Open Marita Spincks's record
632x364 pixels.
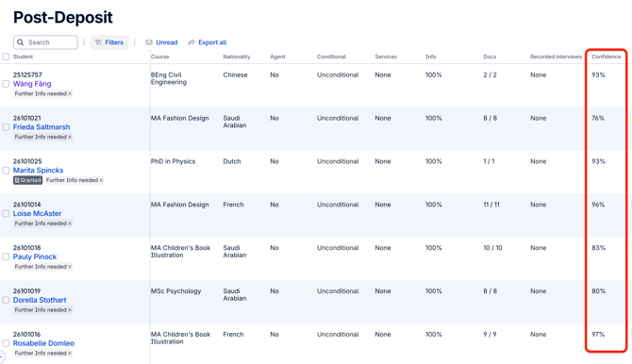[x=39, y=170]
